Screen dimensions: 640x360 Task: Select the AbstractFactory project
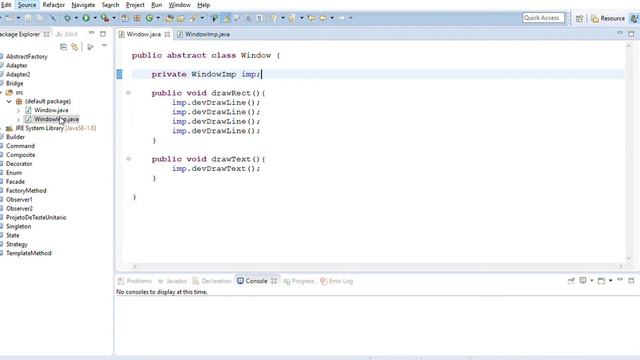(x=27, y=57)
